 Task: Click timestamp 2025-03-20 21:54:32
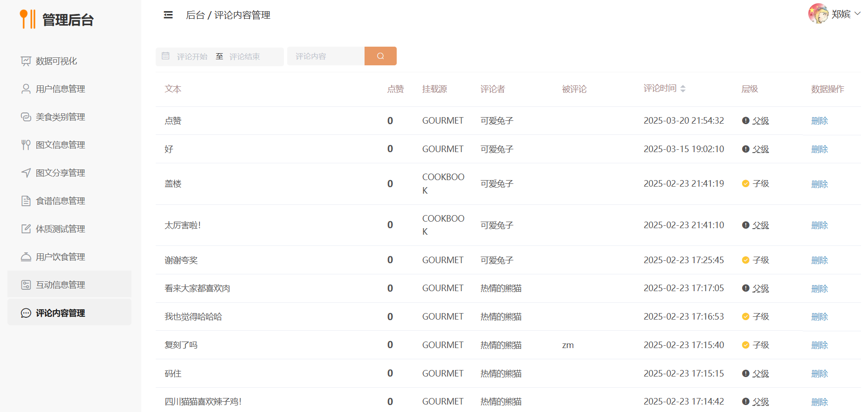(684, 121)
